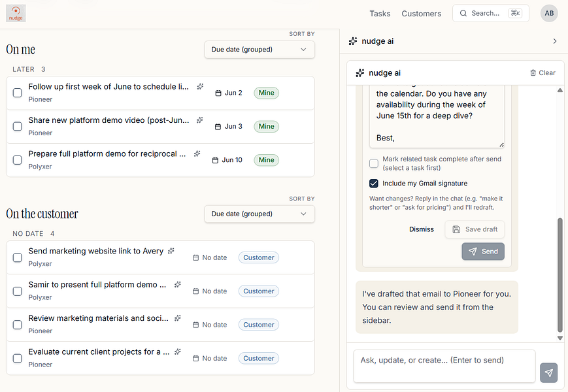568x392 pixels.
Task: Open the 'Send marketing website link to Avery' task title
Action: pyautogui.click(x=96, y=251)
